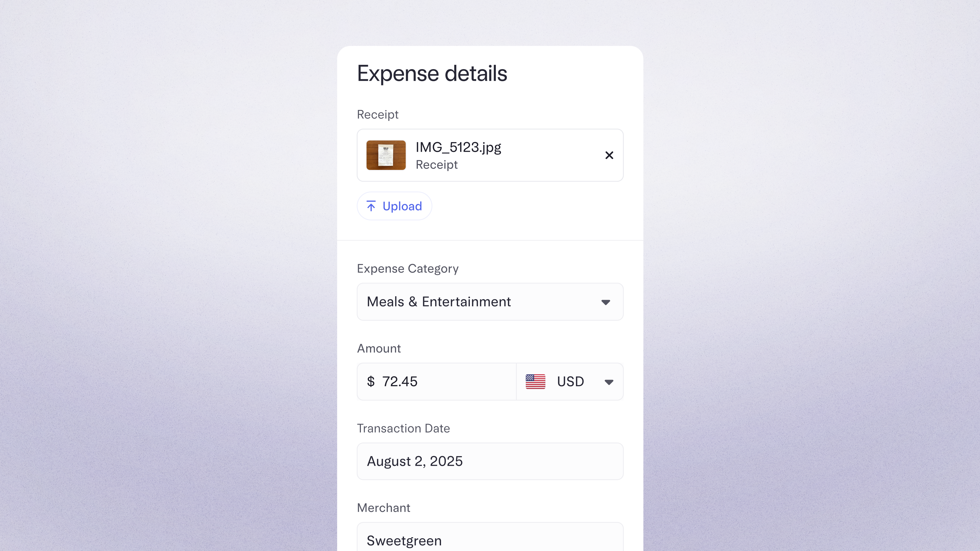Click the USD currency code text

[570, 381]
